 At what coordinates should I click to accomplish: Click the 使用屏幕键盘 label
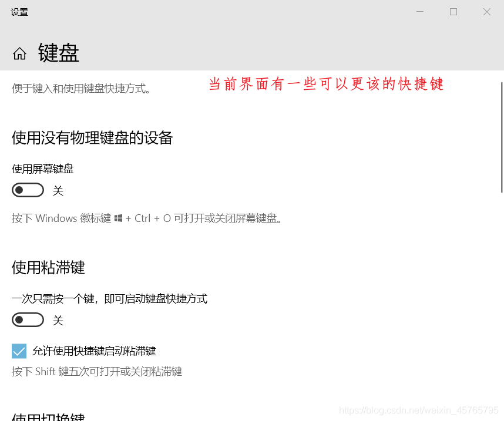43,169
